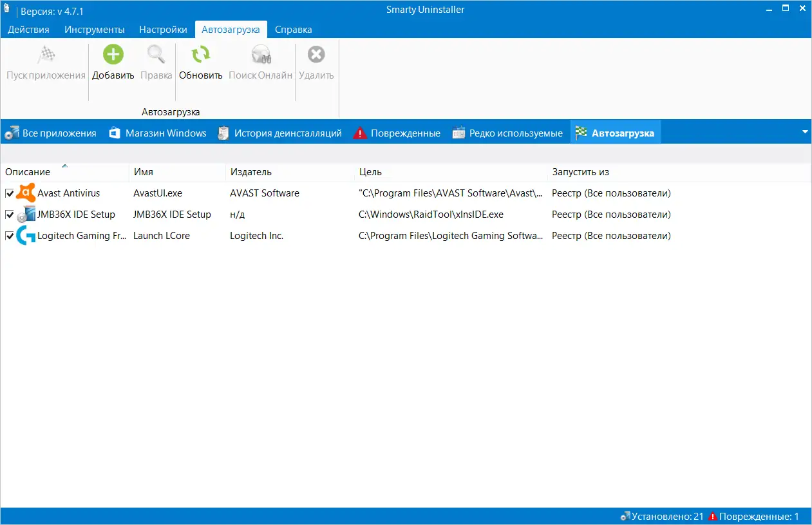Sort list by Описание column header

pos(64,172)
